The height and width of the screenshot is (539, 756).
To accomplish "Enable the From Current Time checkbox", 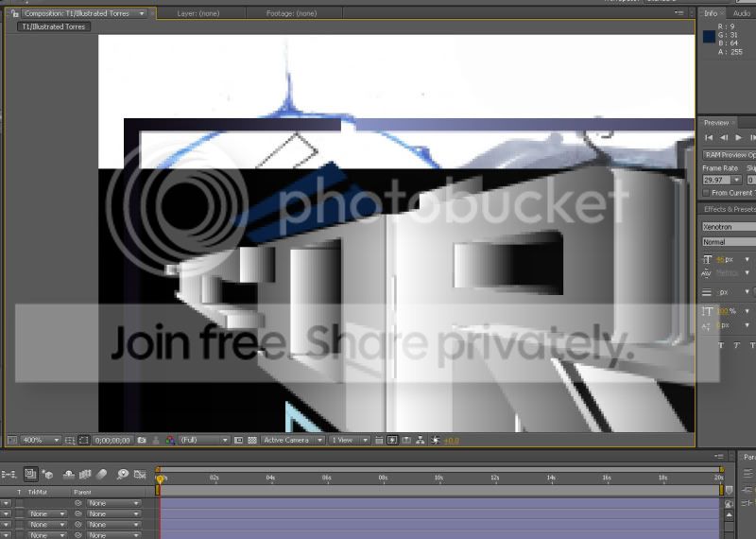I will 706,193.
